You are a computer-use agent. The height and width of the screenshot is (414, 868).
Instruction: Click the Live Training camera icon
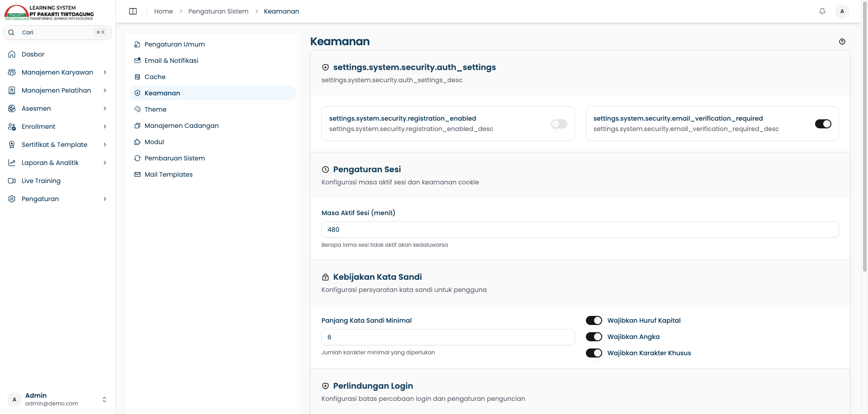(x=12, y=181)
